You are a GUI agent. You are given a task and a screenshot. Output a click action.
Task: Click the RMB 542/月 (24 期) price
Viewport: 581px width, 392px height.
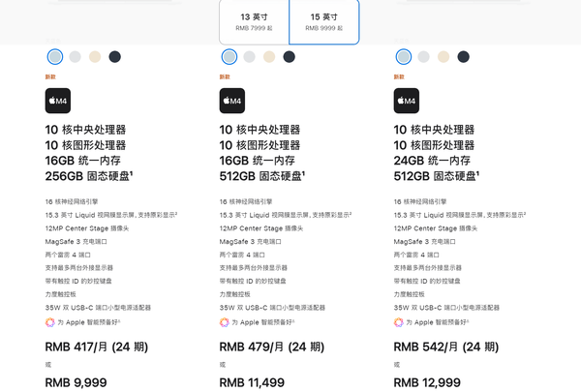[446, 347]
